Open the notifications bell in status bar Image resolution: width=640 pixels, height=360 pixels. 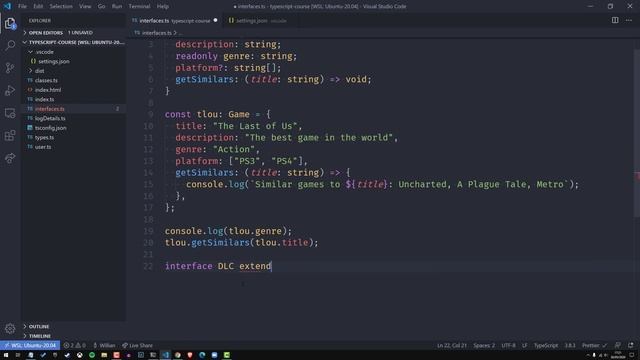coord(631,345)
